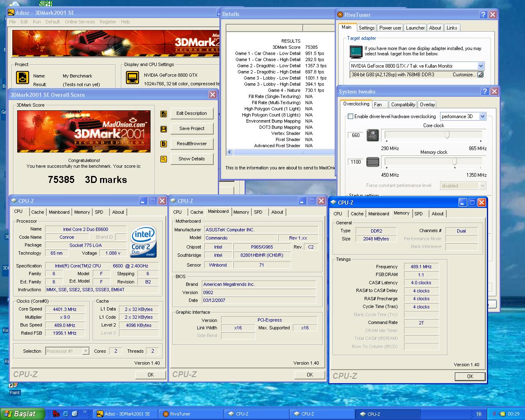Screen dimensions: 525x420
Task: Click the floppy disk icon beside Save Project
Action: 164,129
